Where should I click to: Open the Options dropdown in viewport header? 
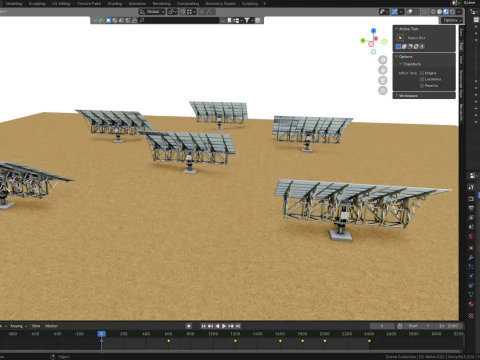(452, 20)
